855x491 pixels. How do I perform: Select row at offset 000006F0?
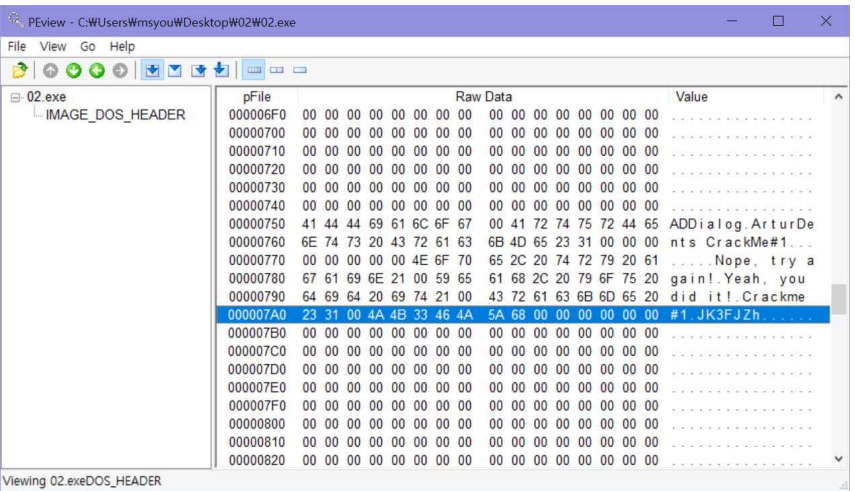pyautogui.click(x=523, y=115)
